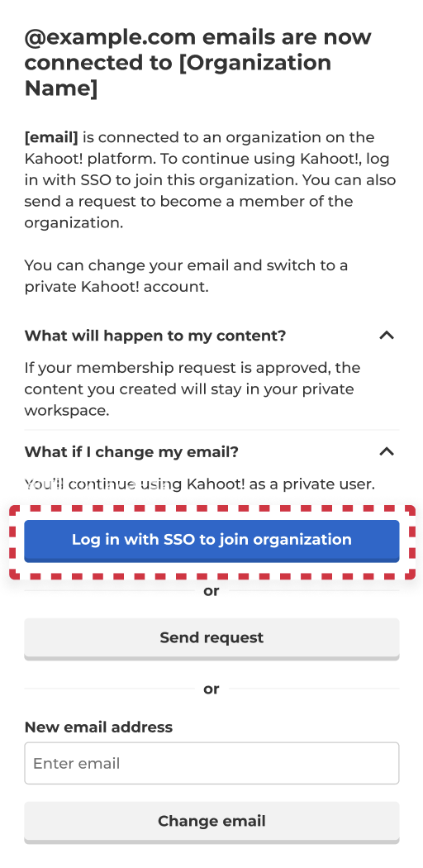
Task: Click "@example.com" in the page title
Action: click(111, 38)
